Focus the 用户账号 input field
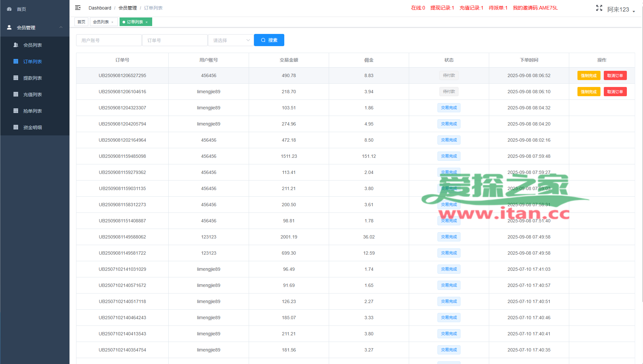Screen dimensions: 643x364 (x=109, y=40)
